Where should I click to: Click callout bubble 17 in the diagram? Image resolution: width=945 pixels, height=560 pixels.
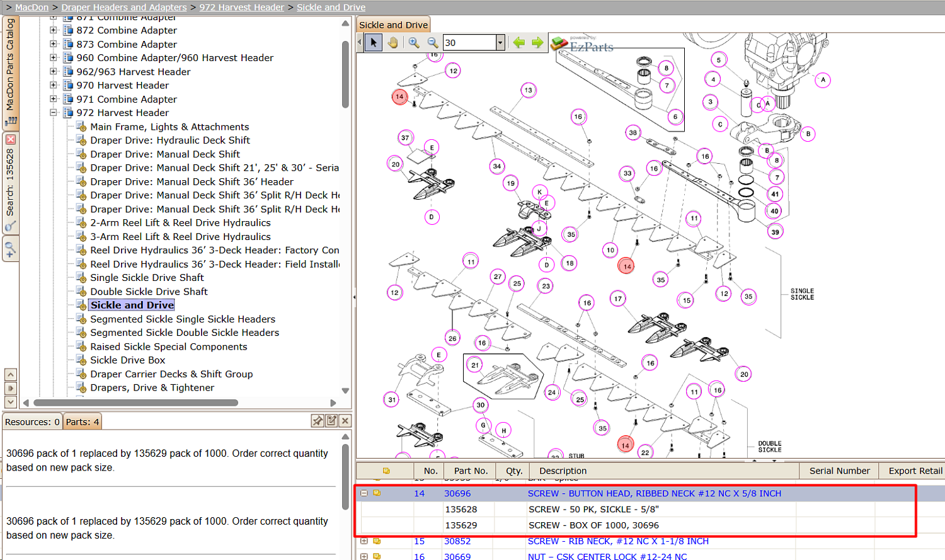point(618,299)
